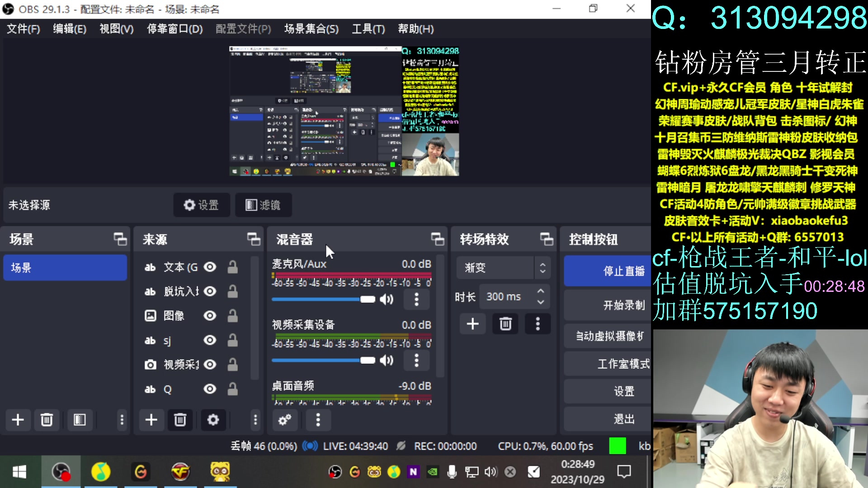Delete the transition with the trash icon
The height and width of the screenshot is (488, 868).
[x=505, y=324]
